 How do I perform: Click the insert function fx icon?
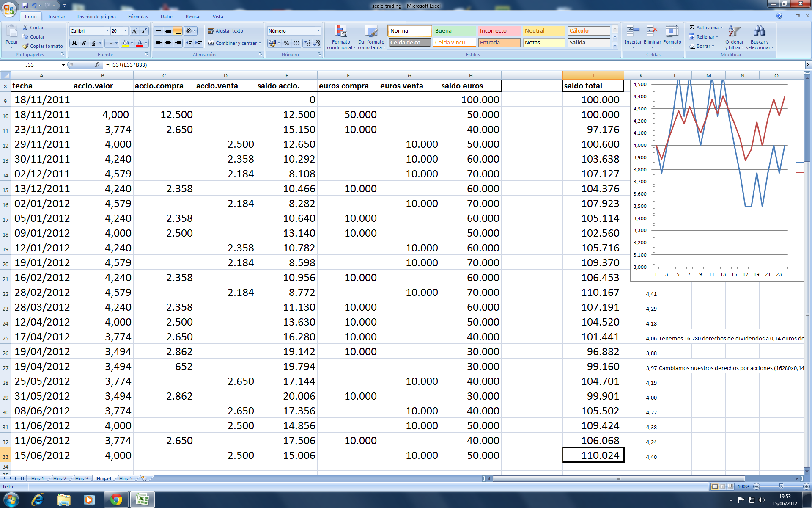(98, 65)
